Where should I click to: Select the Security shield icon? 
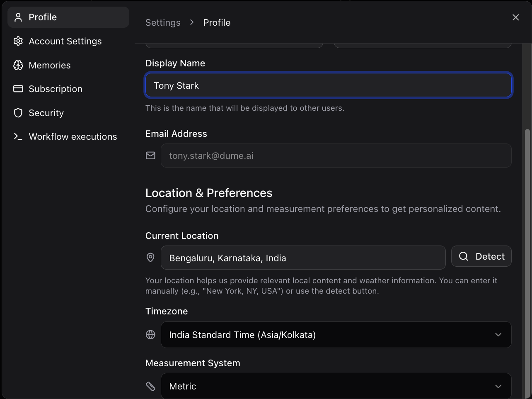18,112
